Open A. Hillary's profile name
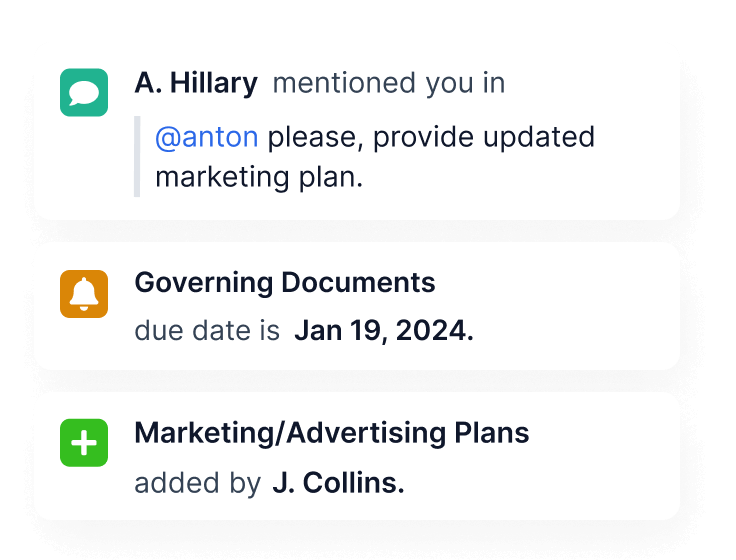 (196, 83)
